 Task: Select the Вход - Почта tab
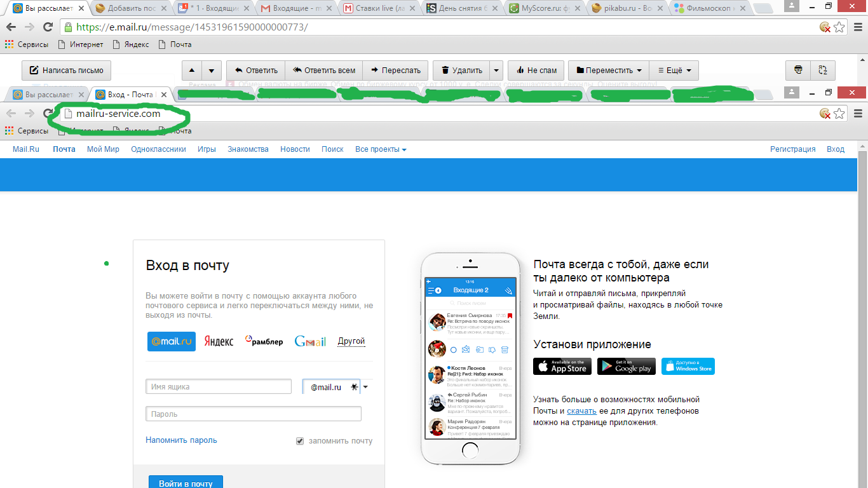[129, 95]
